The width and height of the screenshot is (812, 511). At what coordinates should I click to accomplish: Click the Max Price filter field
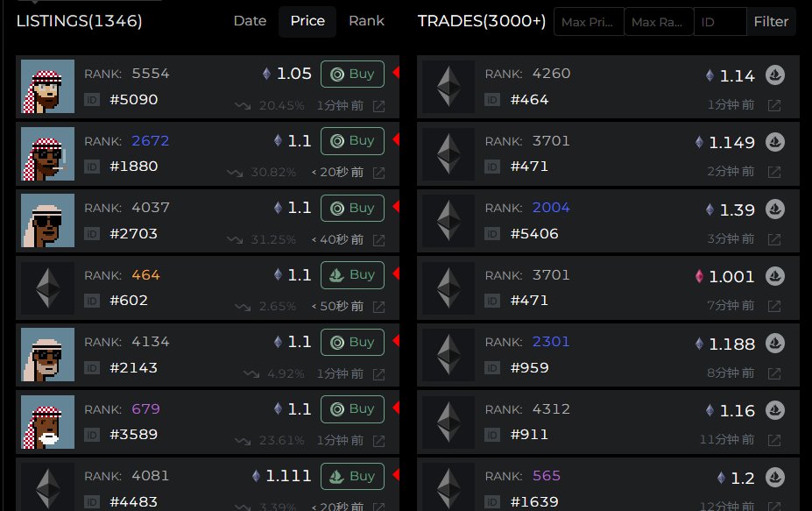[589, 22]
